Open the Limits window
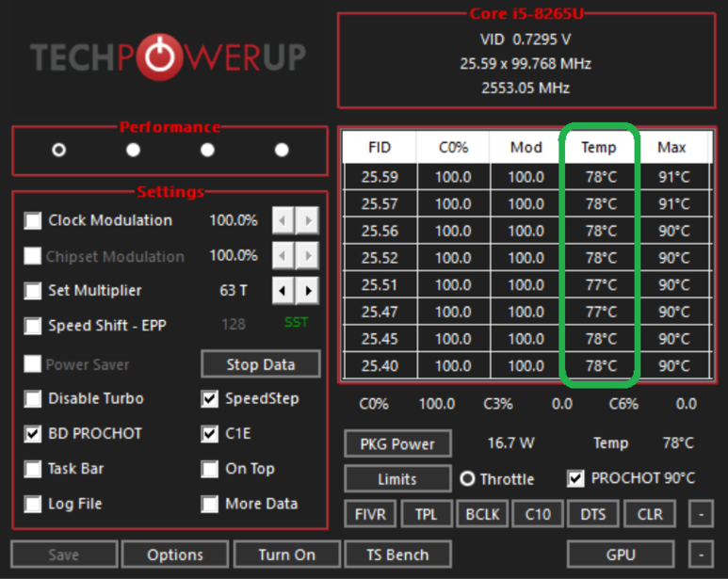This screenshot has width=728, height=579. tap(397, 479)
